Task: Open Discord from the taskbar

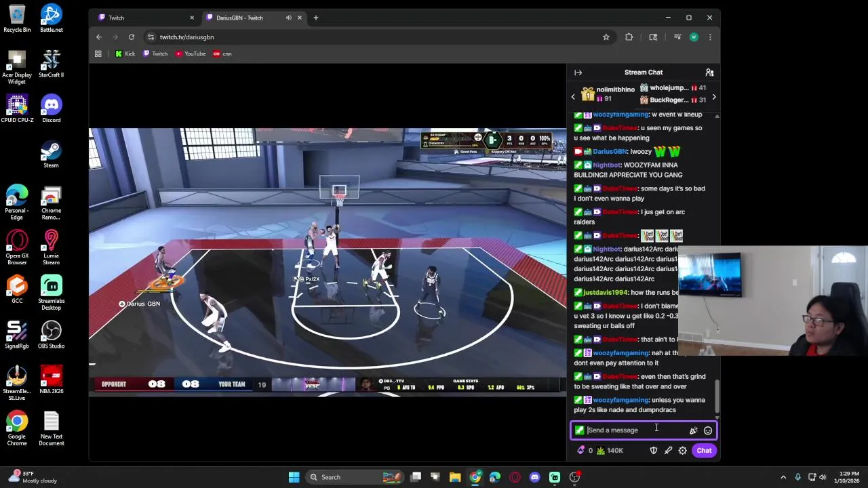Action: pyautogui.click(x=534, y=477)
